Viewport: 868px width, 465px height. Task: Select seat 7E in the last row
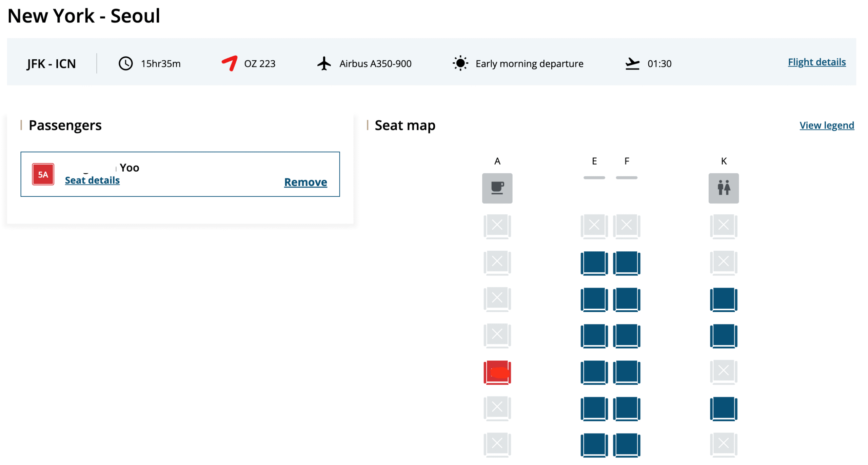[594, 445]
